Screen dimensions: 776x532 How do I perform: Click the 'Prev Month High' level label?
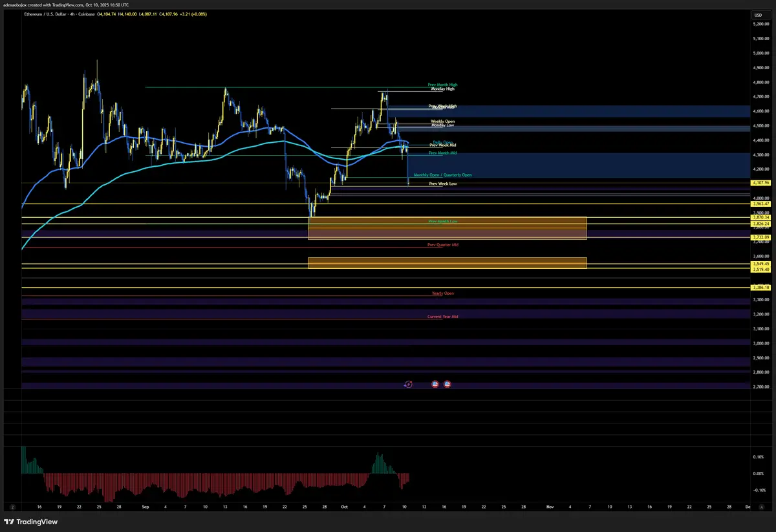pyautogui.click(x=443, y=85)
